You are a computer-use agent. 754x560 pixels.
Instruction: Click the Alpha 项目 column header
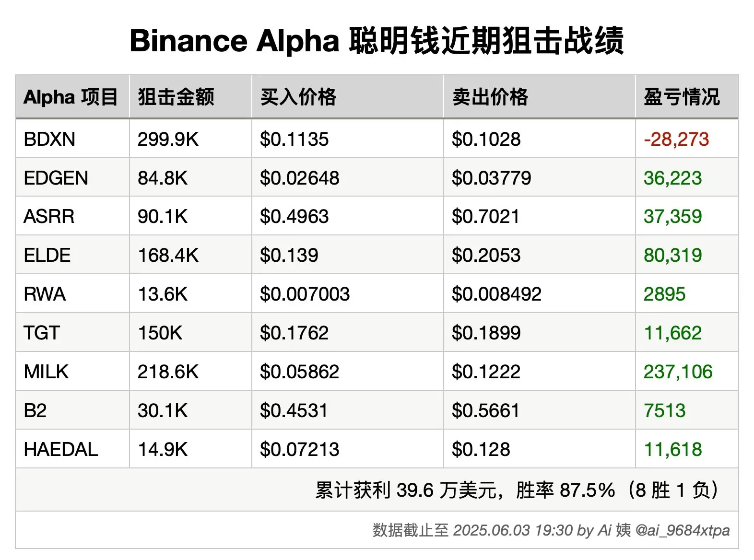point(71,97)
